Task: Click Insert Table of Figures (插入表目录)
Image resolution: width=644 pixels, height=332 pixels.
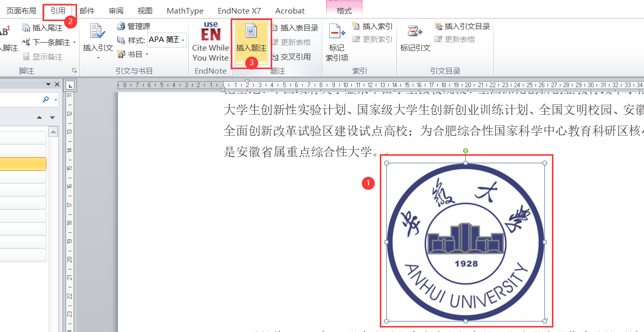Action: click(295, 28)
